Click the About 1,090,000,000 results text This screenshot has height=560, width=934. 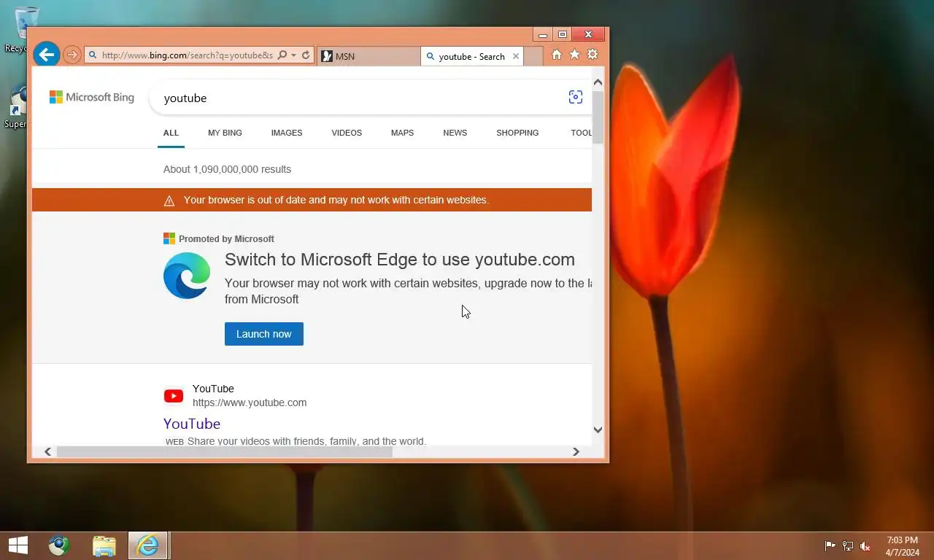point(227,169)
